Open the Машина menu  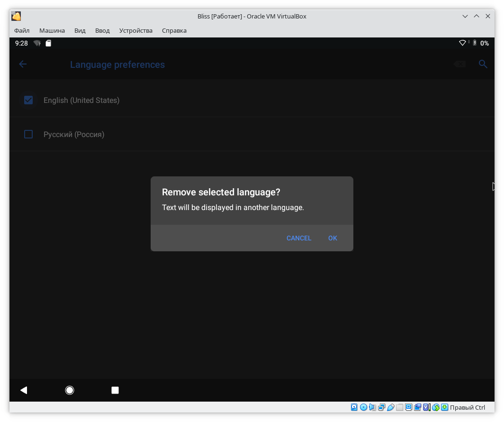coord(52,30)
